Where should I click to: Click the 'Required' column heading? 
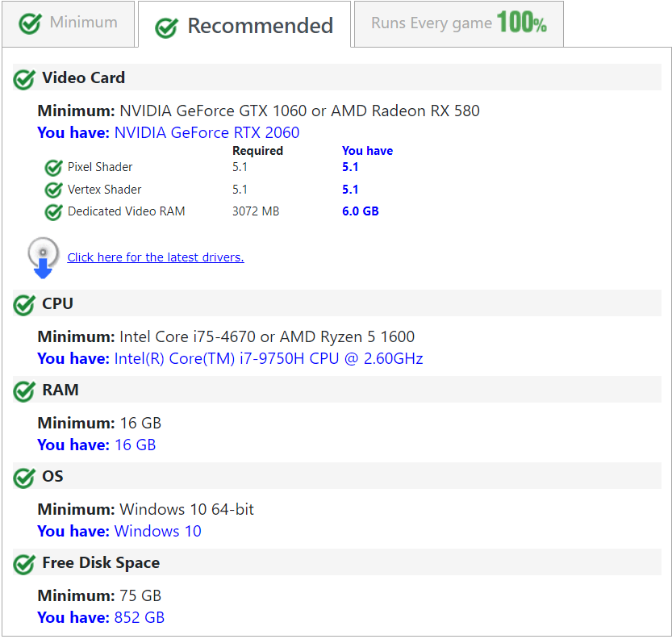pyautogui.click(x=257, y=151)
